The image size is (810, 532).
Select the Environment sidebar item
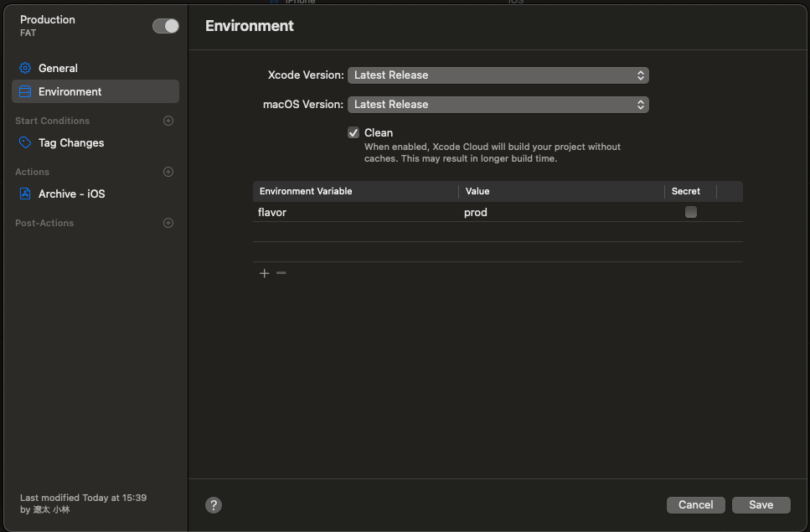(x=95, y=91)
